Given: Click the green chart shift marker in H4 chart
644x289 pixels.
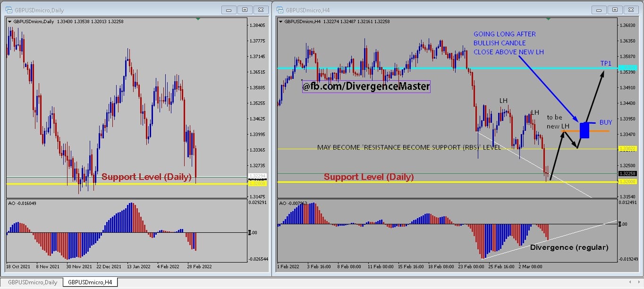Looking at the screenshot, I should coord(549,18).
